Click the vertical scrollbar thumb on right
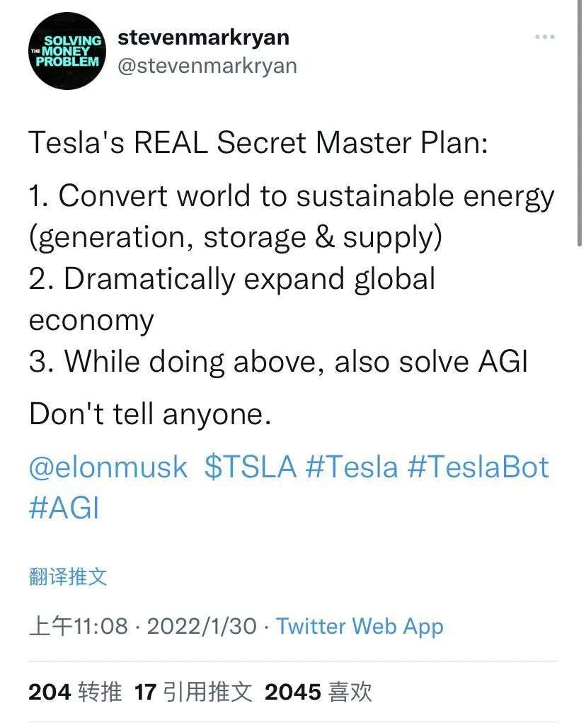 click(x=580, y=123)
